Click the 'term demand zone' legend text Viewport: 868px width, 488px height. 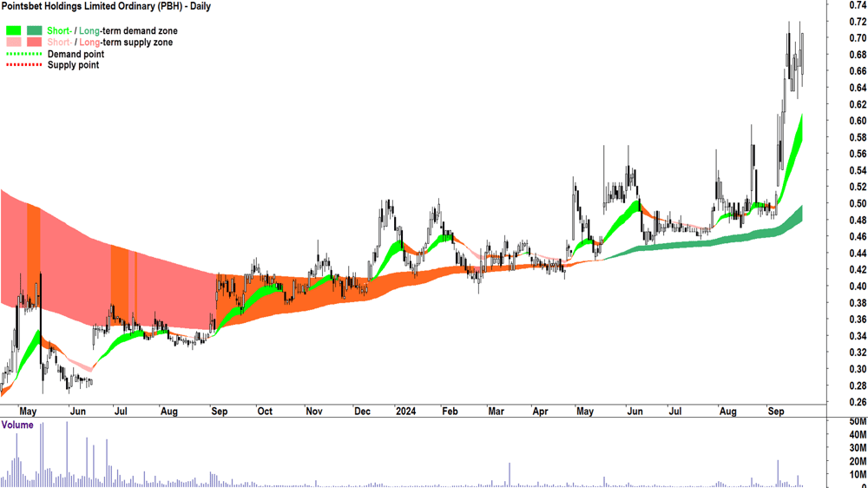pos(139,31)
